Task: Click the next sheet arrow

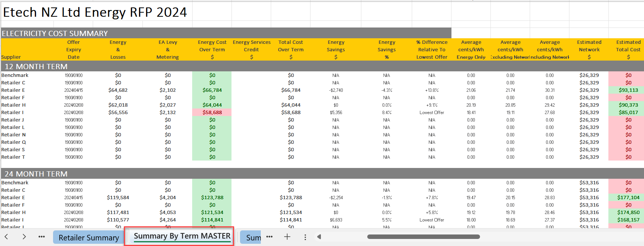Action: click(x=24, y=237)
